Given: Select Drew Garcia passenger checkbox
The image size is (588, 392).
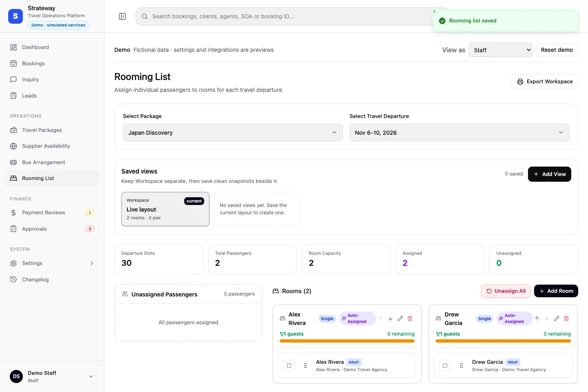Looking at the screenshot, I should point(445,365).
